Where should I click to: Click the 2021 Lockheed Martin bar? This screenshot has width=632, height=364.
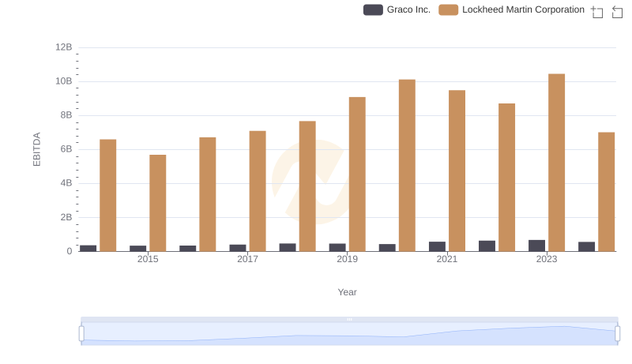(457, 171)
